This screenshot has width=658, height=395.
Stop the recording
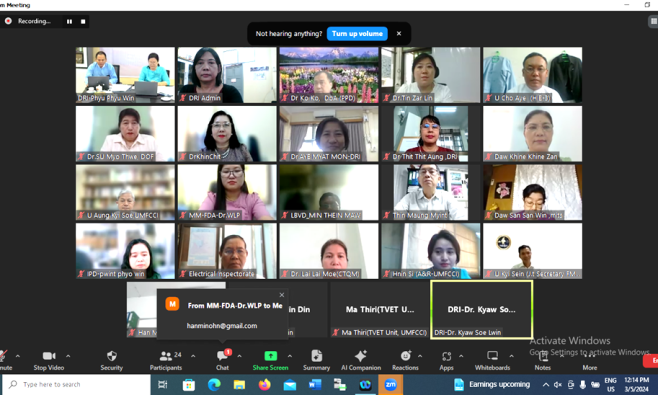click(83, 21)
